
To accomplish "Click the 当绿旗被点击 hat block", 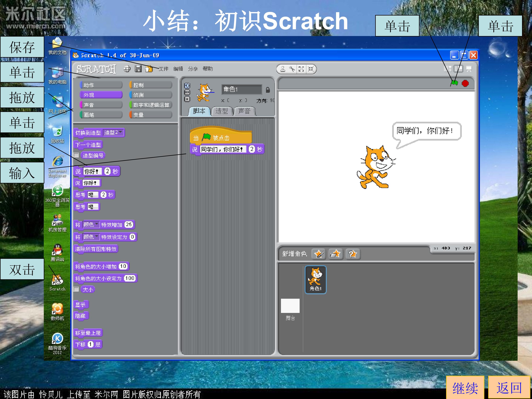I will coord(221,135).
